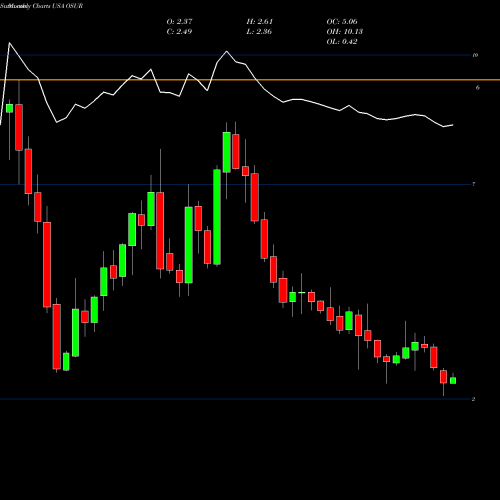Select the low value 'L: 2.36'

click(259, 31)
